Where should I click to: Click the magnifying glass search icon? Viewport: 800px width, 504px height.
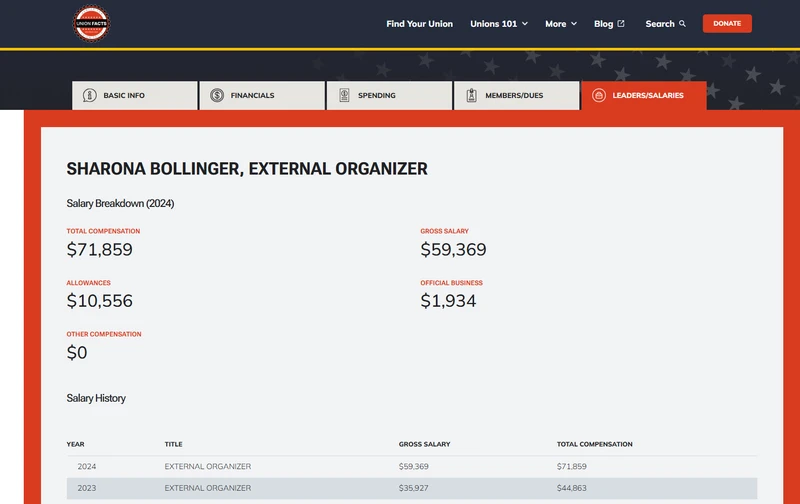(683, 24)
